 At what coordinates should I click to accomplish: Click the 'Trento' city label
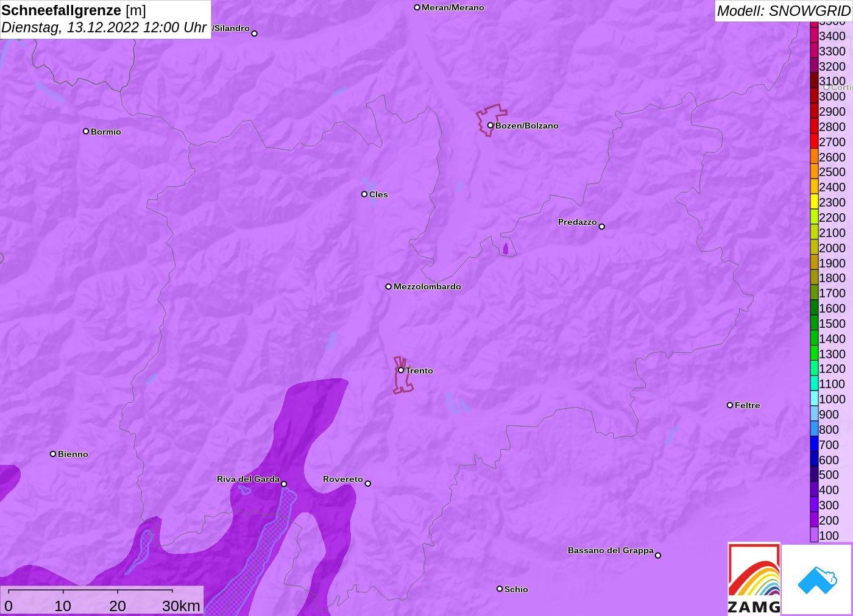(x=420, y=370)
